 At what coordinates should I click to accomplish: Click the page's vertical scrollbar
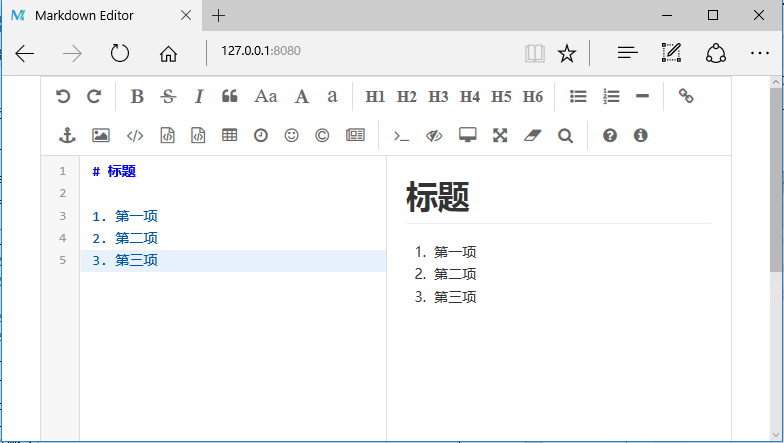tap(776, 180)
